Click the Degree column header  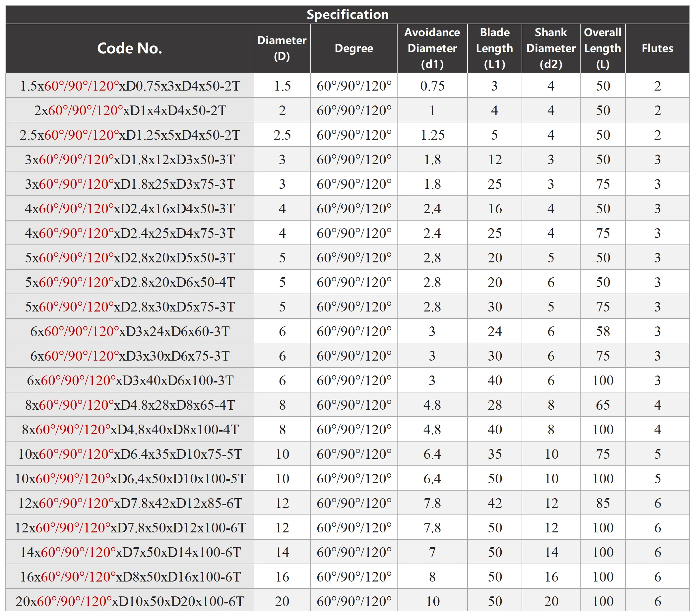(x=353, y=48)
